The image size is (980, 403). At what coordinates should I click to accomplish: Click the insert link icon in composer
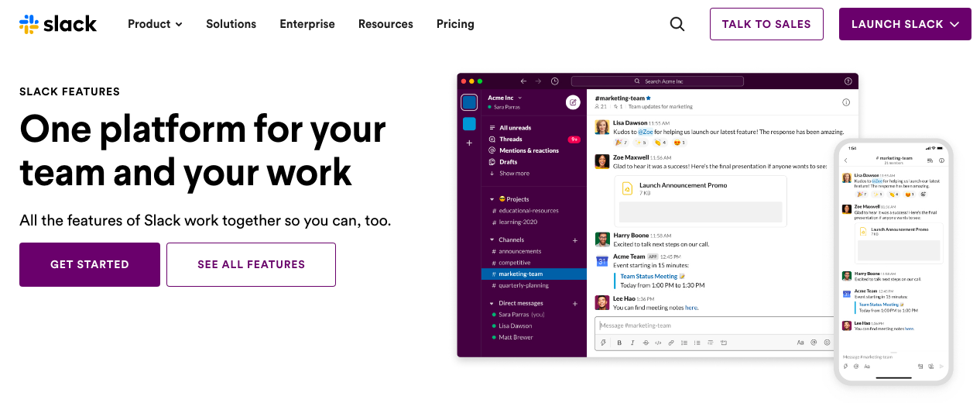click(x=671, y=343)
